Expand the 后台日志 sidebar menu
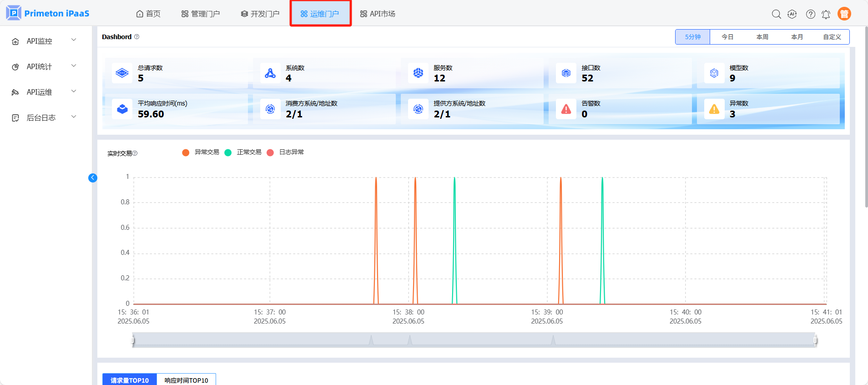The image size is (868, 385). click(x=44, y=117)
